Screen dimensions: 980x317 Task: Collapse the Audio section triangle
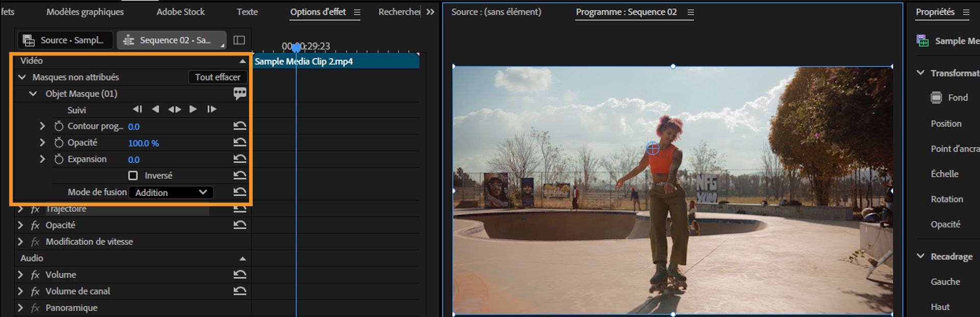242,259
